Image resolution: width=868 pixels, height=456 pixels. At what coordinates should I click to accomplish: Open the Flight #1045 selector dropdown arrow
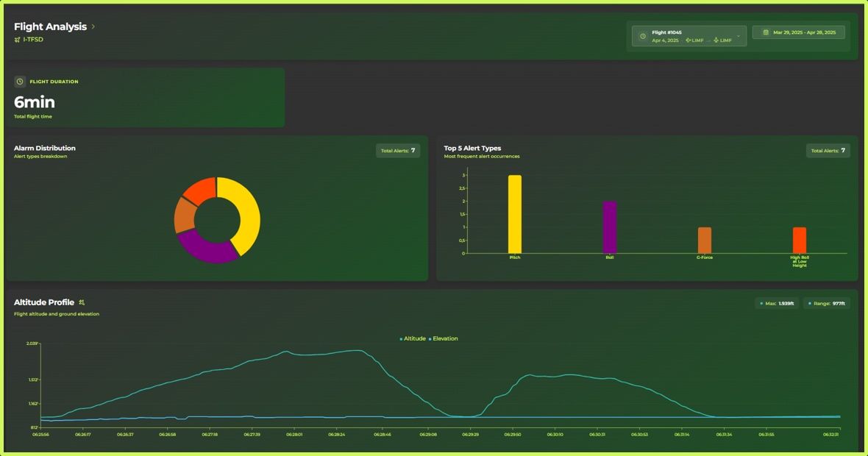coord(738,36)
